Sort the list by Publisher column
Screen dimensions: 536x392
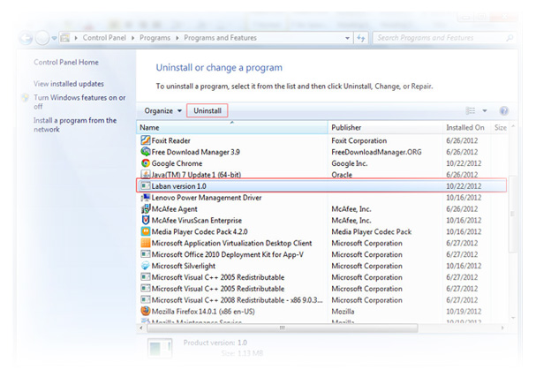[x=383, y=128]
